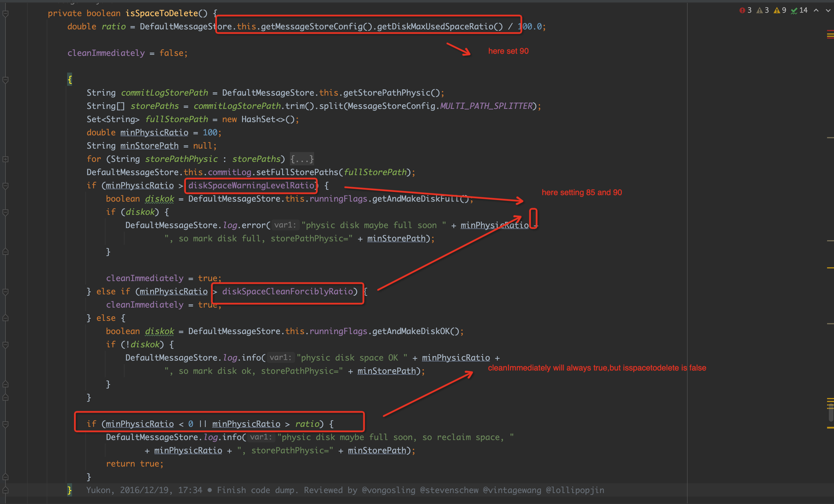Click fold marker at closing yellow brace line
The width and height of the screenshot is (834, 504).
[x=5, y=490]
